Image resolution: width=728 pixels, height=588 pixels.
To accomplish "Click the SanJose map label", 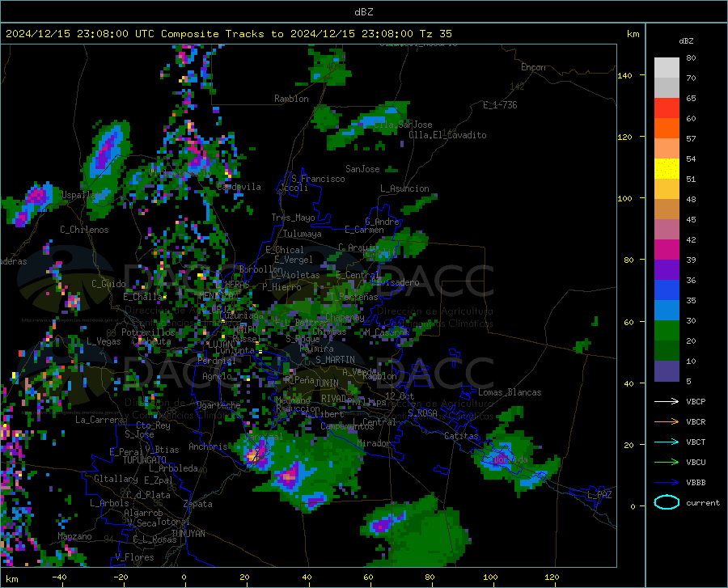I will point(362,169).
